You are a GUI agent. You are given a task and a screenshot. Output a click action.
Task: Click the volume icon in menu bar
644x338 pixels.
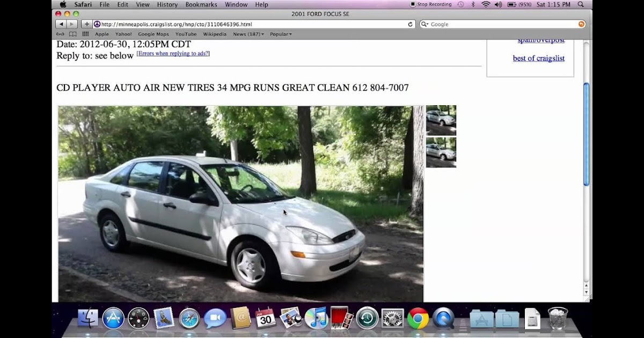point(499,4)
